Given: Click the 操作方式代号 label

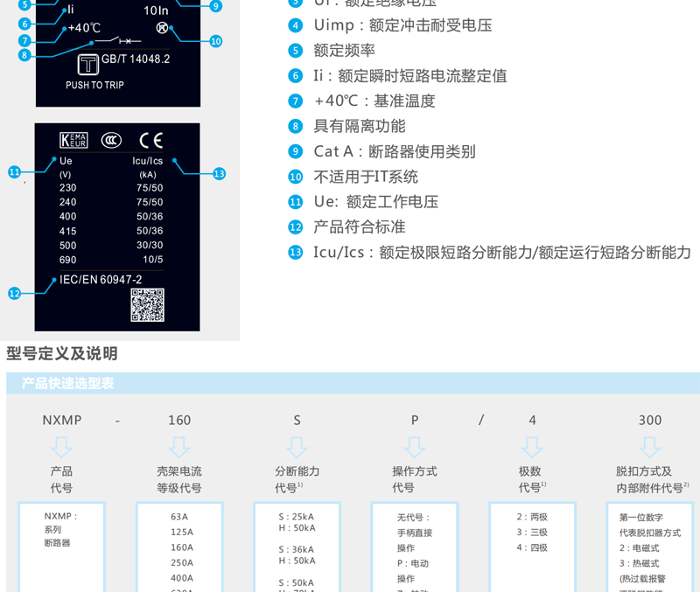Looking at the screenshot, I should point(414,479).
